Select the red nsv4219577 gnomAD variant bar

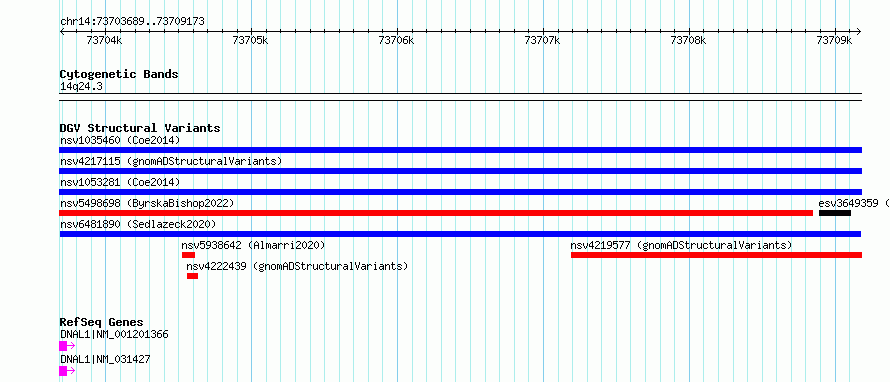[716, 255]
